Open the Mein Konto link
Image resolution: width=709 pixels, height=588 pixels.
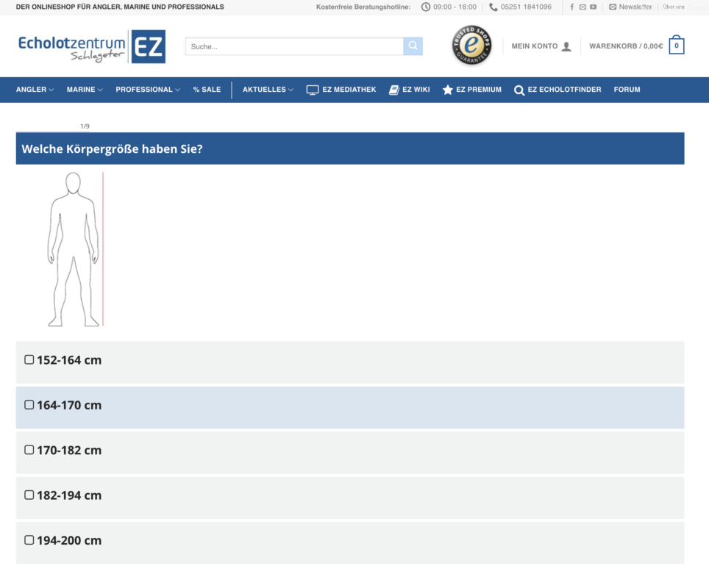coord(535,46)
